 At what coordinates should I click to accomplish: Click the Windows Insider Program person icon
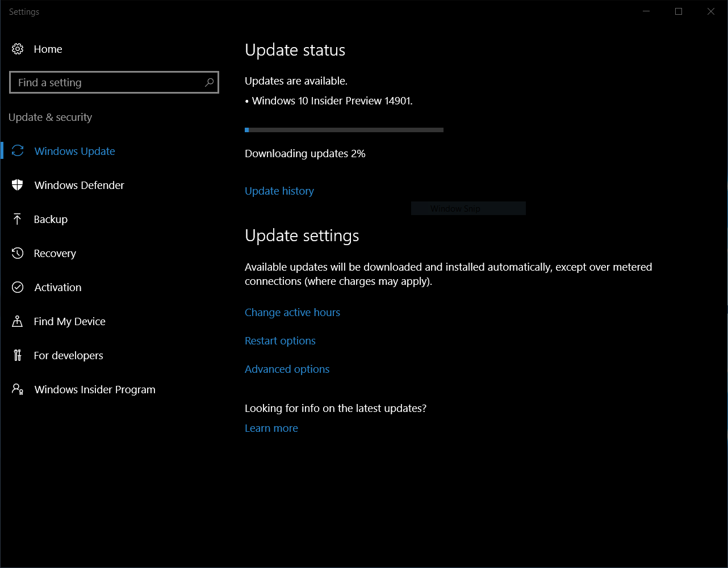pyautogui.click(x=18, y=389)
